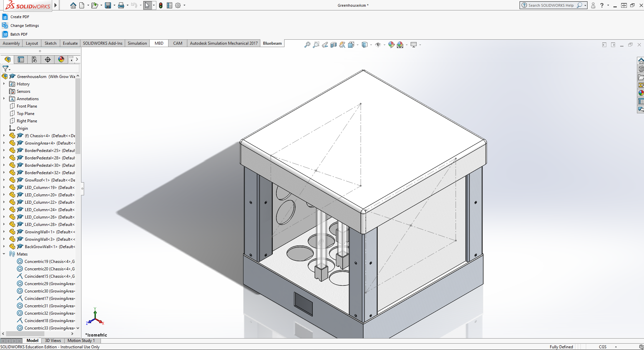This screenshot has height=350, width=644.
Task: Switch to the FeatureManager design tree tab
Action: [x=7, y=60]
